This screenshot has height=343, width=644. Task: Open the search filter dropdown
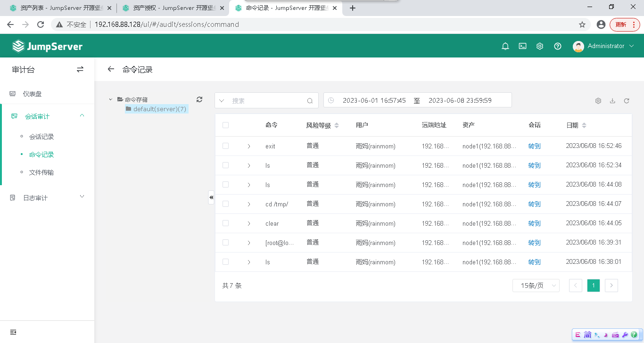pyautogui.click(x=222, y=101)
